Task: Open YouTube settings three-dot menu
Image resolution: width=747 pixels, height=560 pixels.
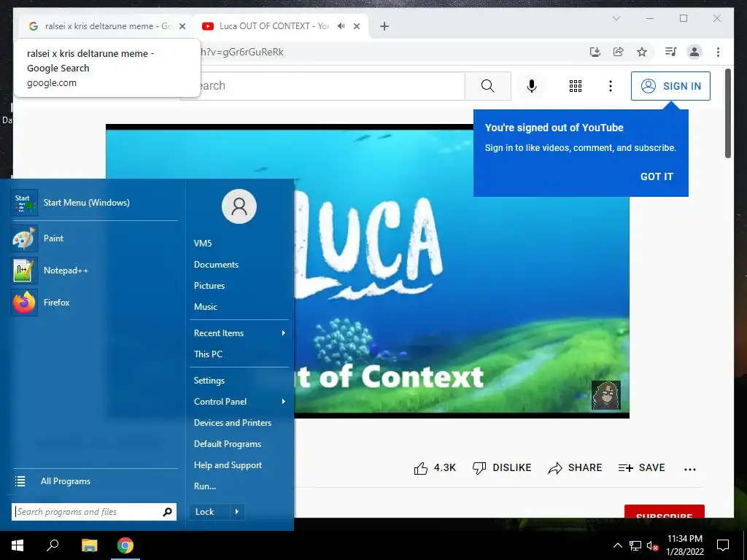Action: pyautogui.click(x=611, y=86)
